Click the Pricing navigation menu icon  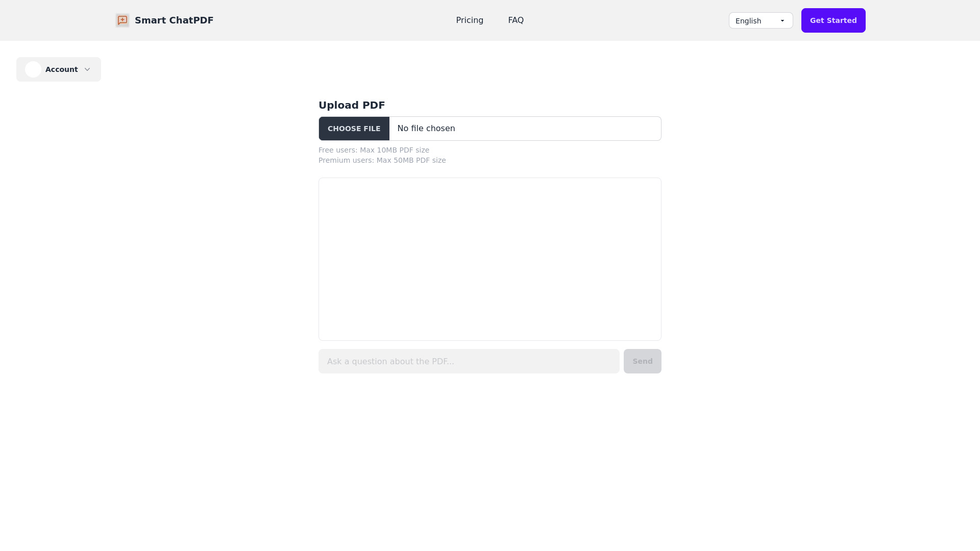click(x=469, y=20)
